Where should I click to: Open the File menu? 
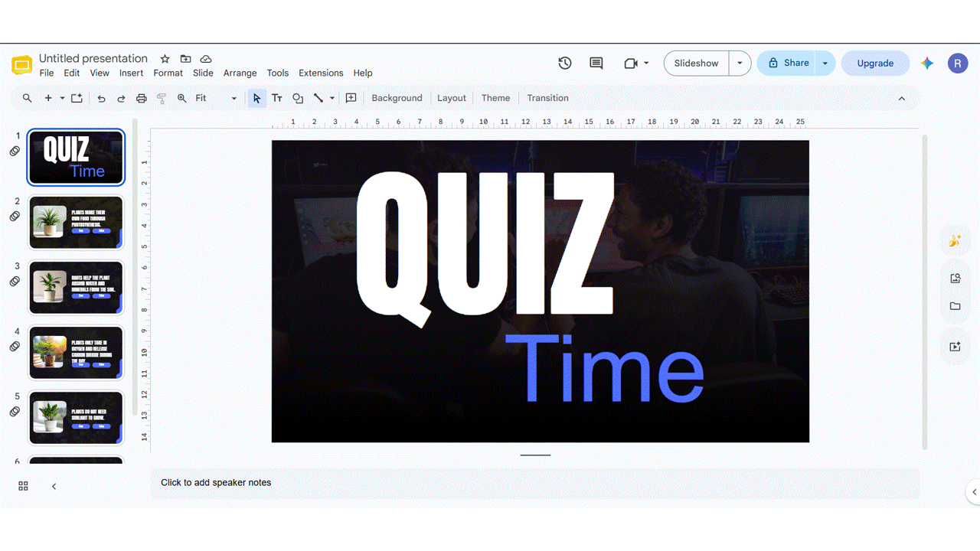47,73
